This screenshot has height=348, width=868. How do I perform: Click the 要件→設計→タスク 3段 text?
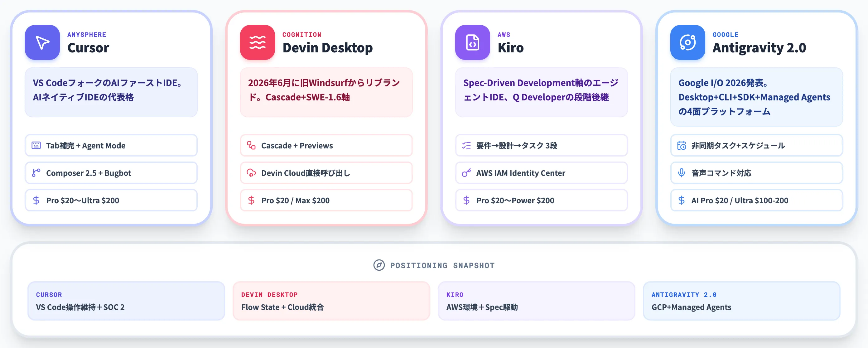[517, 146]
